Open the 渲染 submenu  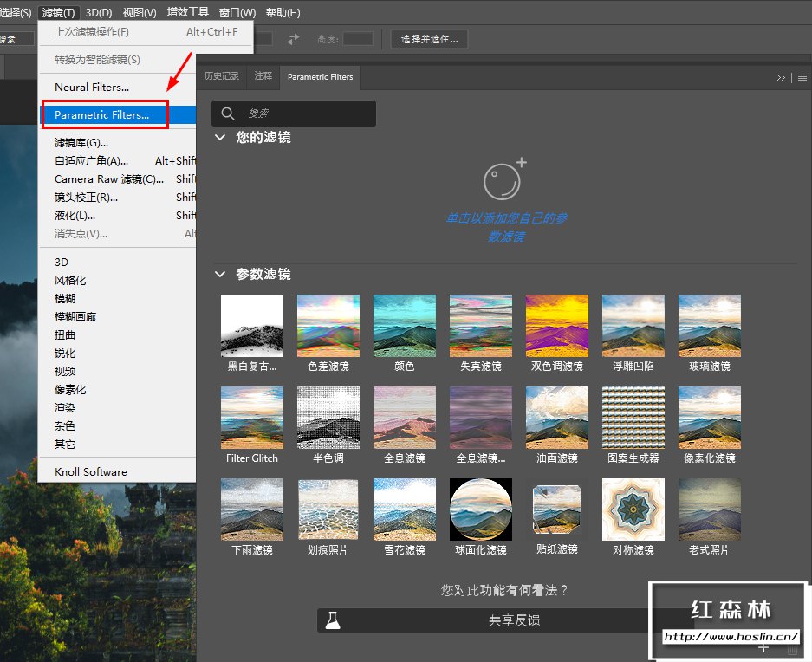click(x=118, y=407)
